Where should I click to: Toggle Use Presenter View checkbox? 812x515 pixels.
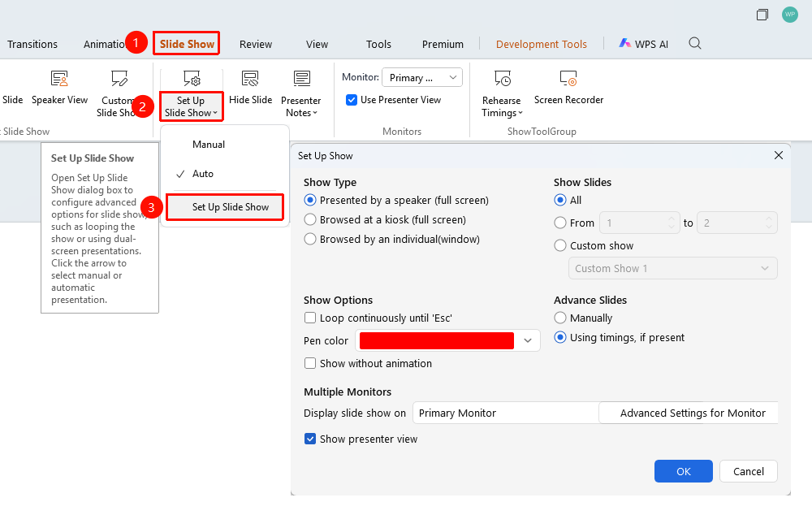(352, 100)
